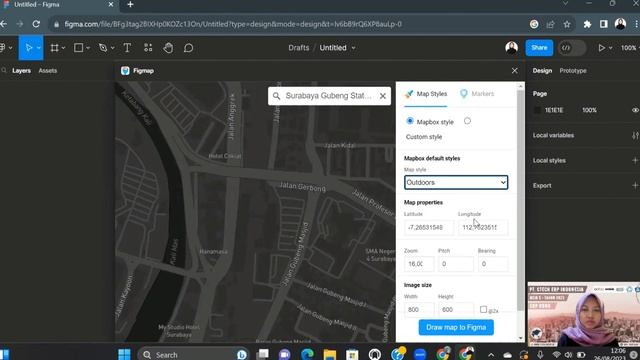Open the Map style Outdoors dropdown
The width and height of the screenshot is (640, 360).
tap(456, 182)
